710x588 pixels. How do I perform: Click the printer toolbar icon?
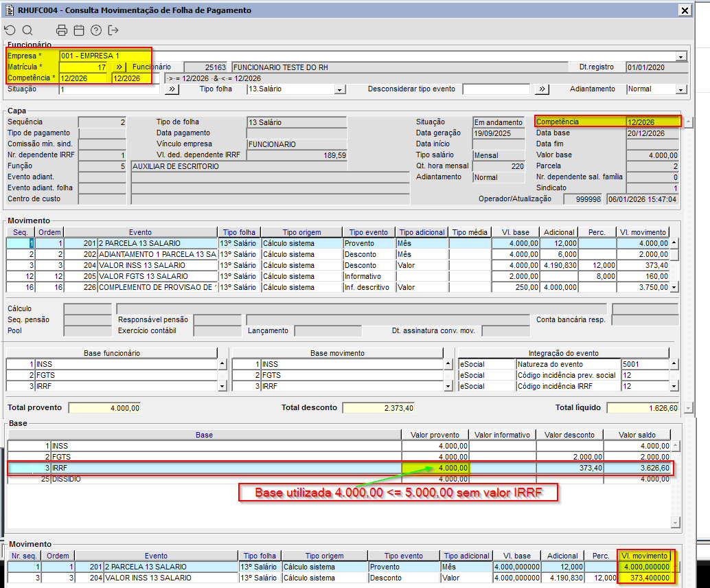click(x=62, y=30)
